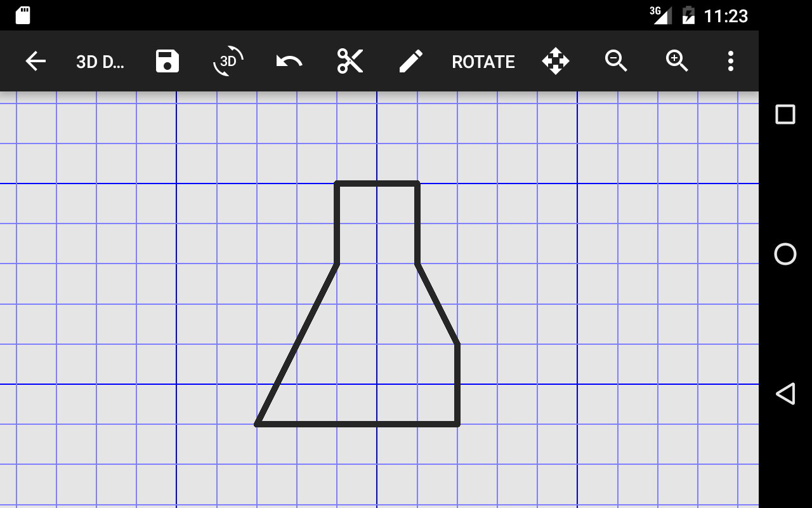Save the drawing with floppy disk icon

[167, 61]
